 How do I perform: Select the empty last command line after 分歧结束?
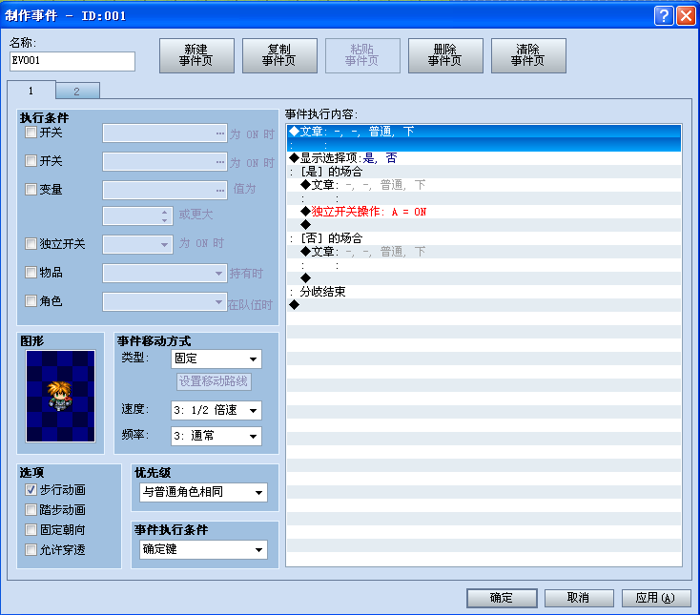pyautogui.click(x=484, y=305)
